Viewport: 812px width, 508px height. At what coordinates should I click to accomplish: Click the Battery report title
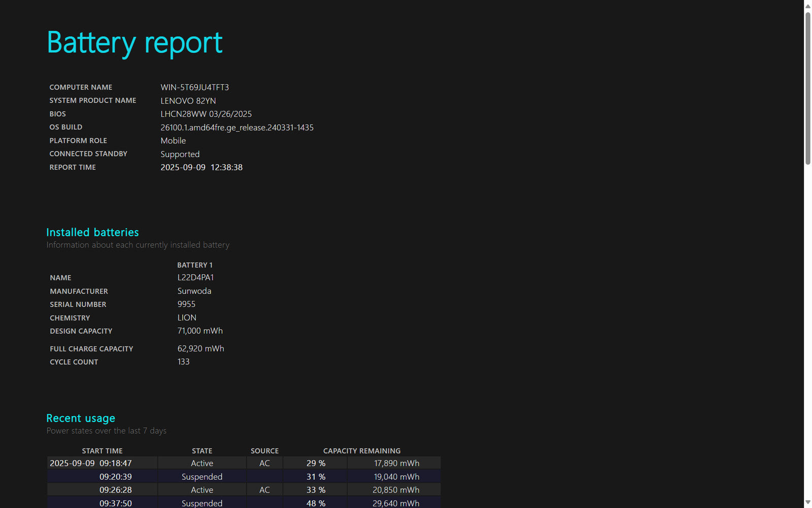[x=134, y=43]
